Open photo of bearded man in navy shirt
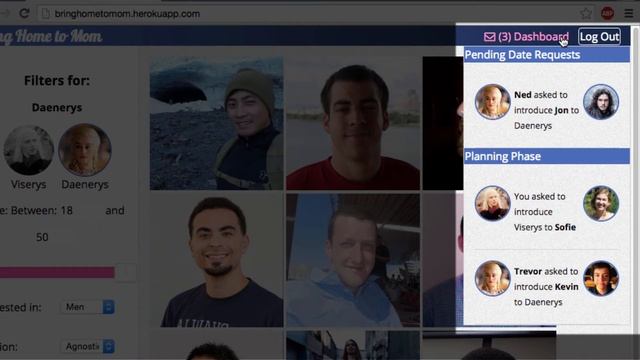Image resolution: width=640 pixels, height=360 pixels. (x=216, y=260)
